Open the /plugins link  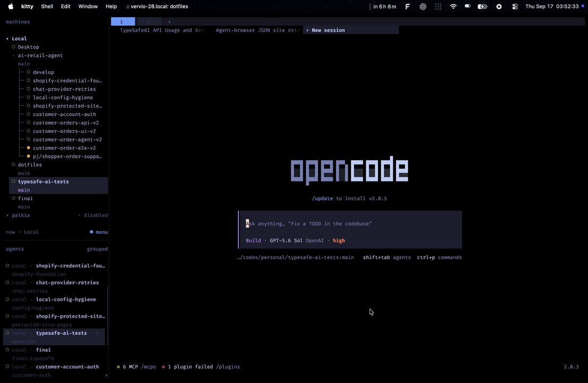click(228, 367)
